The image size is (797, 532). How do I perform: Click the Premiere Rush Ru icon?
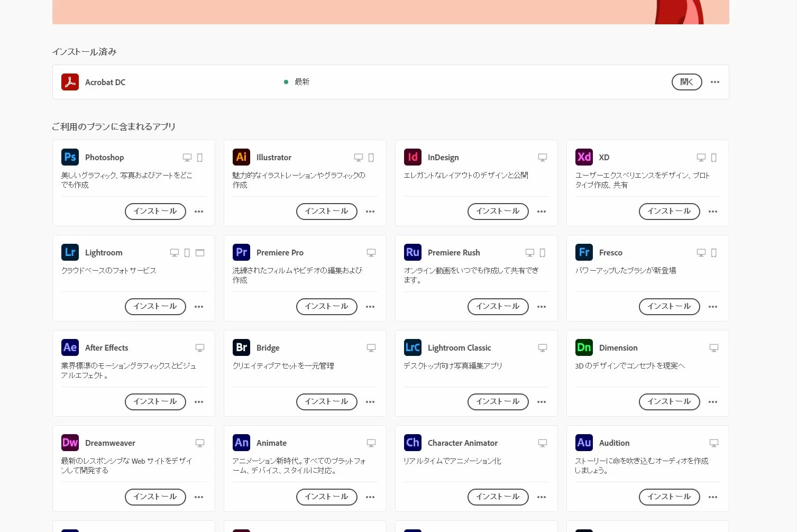[413, 252]
